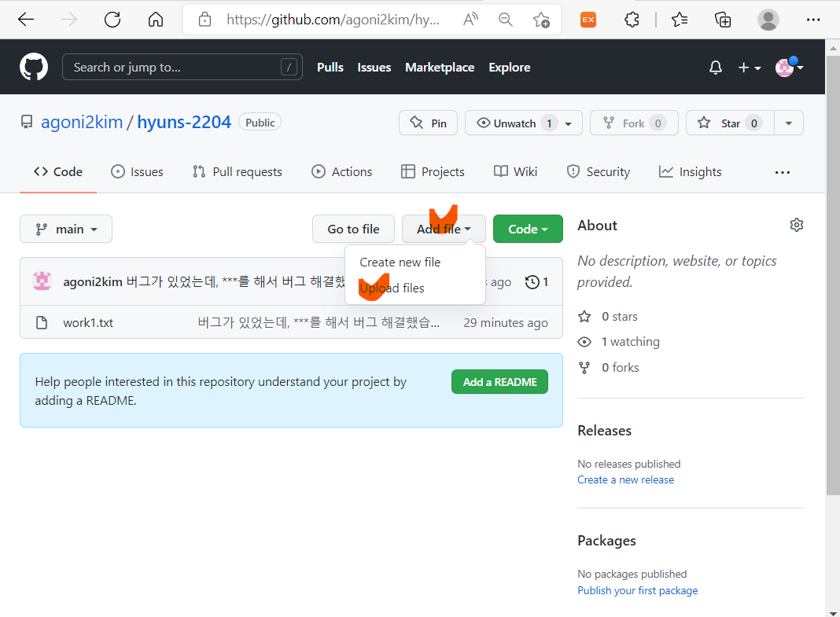View 0 stars stargazers link
Image resolution: width=840 pixels, height=617 pixels.
608,317
